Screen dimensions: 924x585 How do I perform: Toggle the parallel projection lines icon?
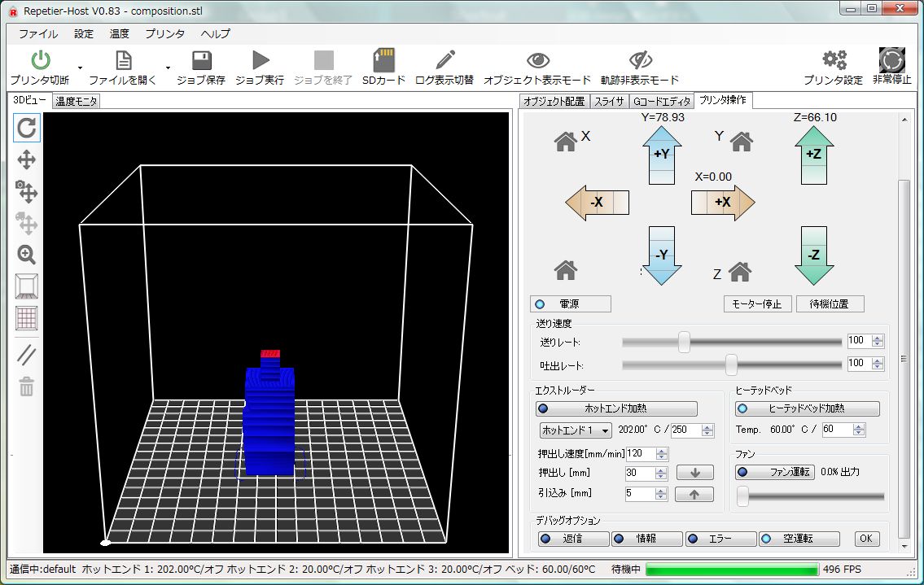tap(27, 355)
